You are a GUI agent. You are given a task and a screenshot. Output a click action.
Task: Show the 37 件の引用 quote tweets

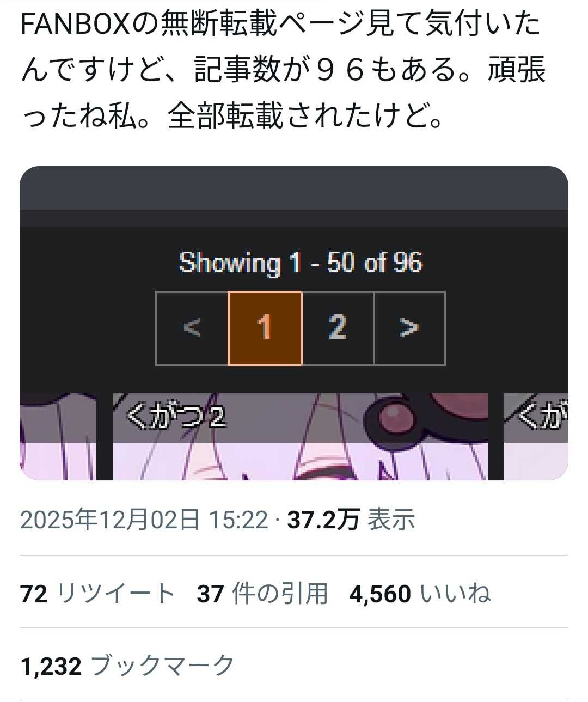[263, 594]
